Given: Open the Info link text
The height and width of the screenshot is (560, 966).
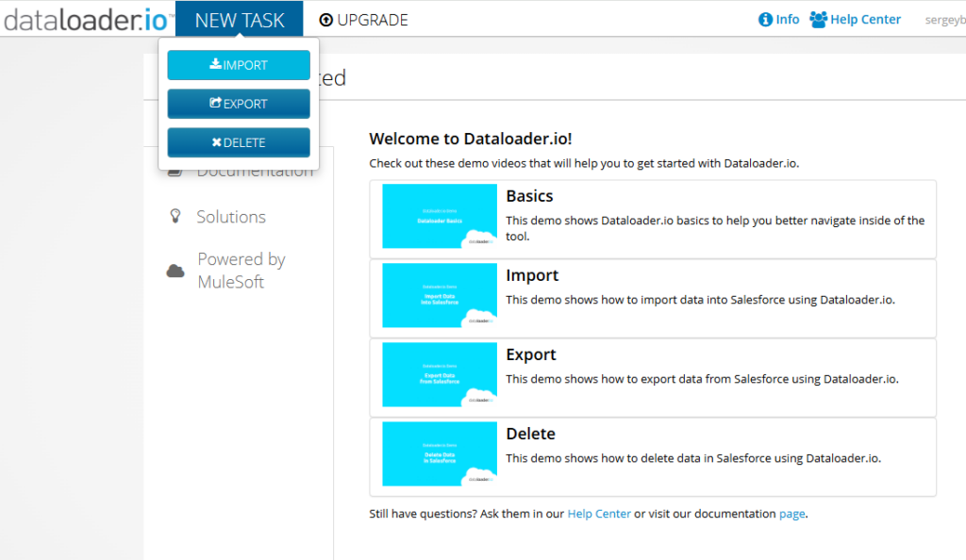Looking at the screenshot, I should click(788, 20).
